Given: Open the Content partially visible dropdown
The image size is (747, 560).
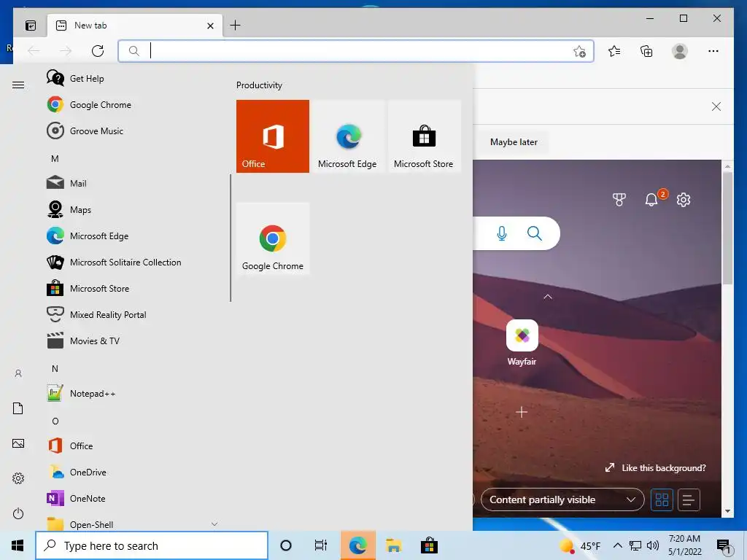Looking at the screenshot, I should (x=562, y=500).
